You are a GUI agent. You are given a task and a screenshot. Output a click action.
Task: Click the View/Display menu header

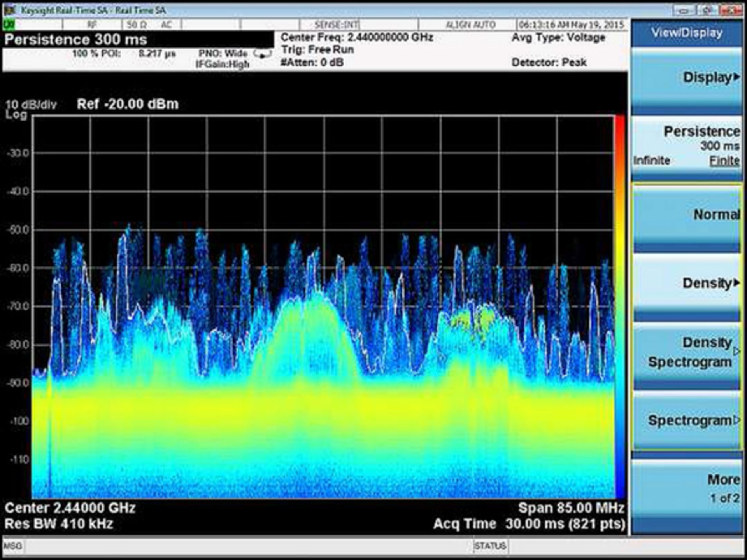point(686,33)
